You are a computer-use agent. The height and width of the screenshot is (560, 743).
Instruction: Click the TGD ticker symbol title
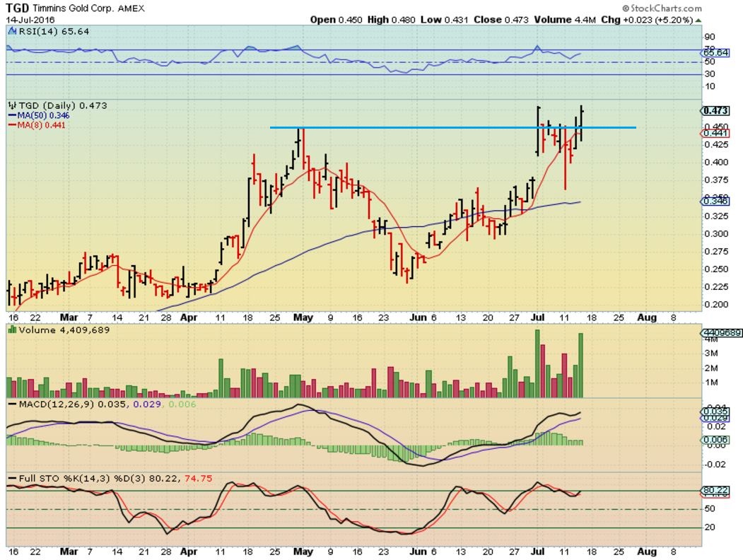(x=17, y=8)
